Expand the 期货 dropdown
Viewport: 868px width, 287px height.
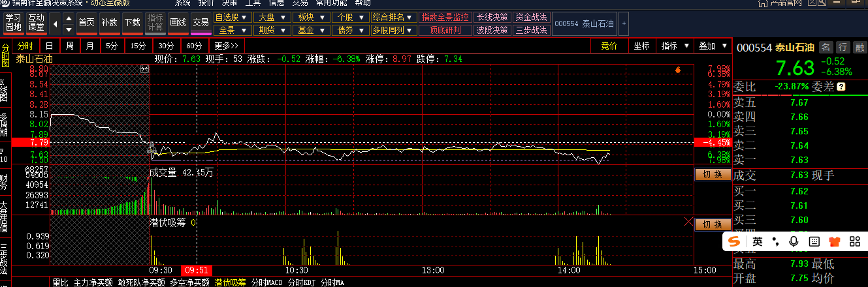point(271,29)
